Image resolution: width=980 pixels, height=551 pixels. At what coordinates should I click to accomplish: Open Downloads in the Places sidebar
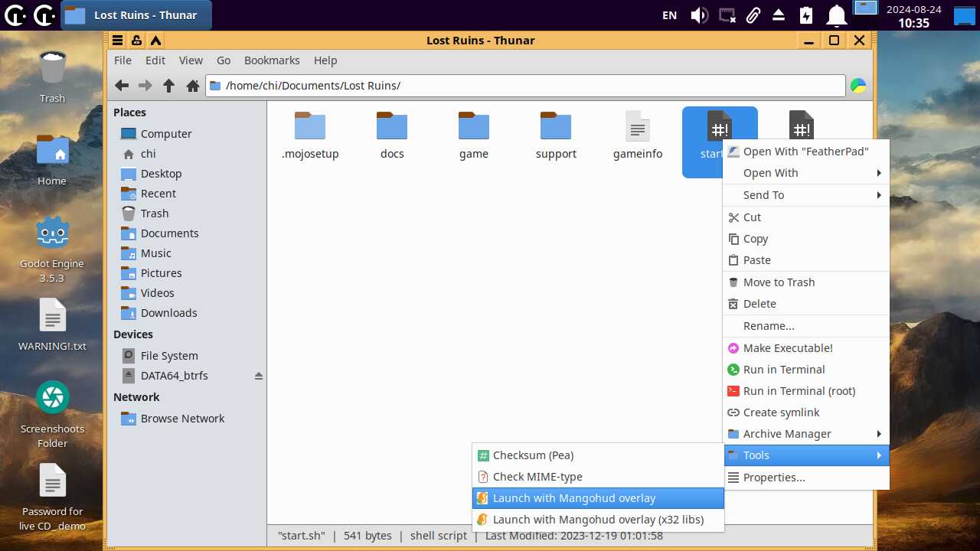coord(186,313)
